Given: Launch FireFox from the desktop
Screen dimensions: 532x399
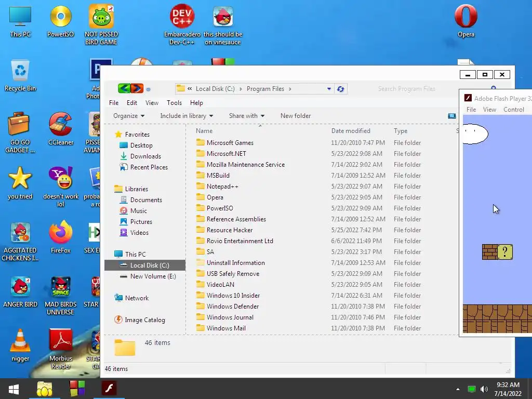Looking at the screenshot, I should click(60, 237).
